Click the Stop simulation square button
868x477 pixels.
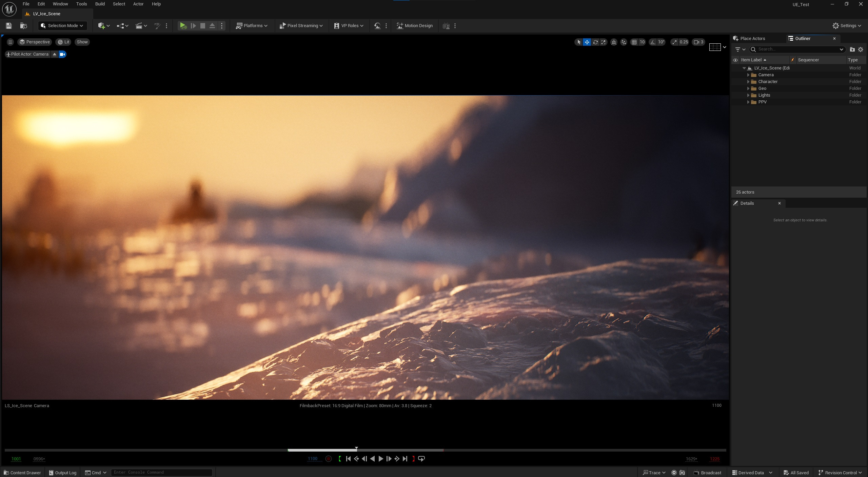[x=203, y=26]
